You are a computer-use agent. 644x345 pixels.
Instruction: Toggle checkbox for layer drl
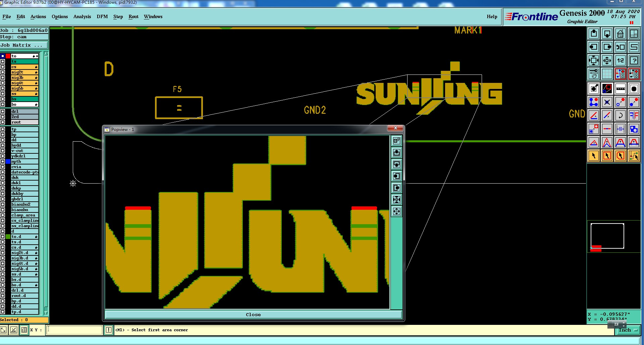(3, 111)
